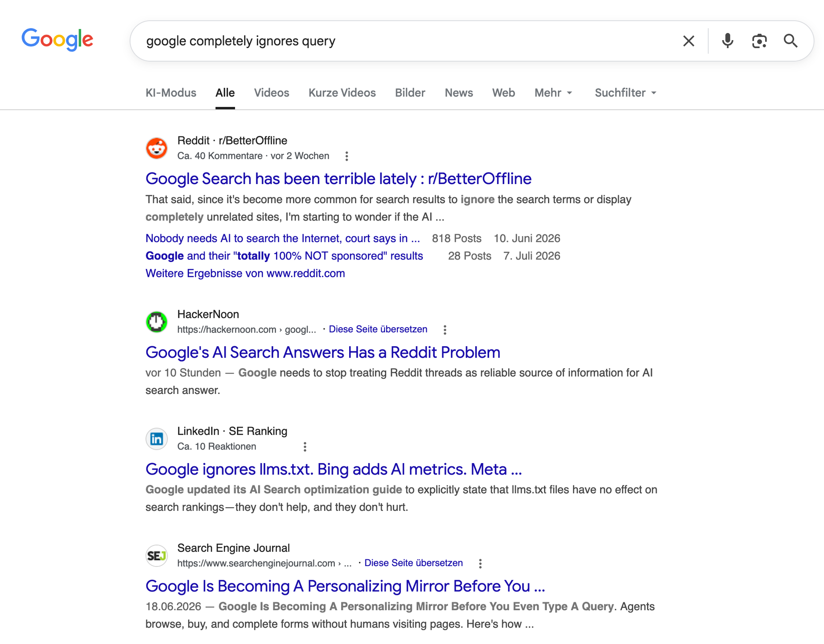Click the 'LinkedIn · SE Ranking' source name
The width and height of the screenshot is (824, 644).
232,431
